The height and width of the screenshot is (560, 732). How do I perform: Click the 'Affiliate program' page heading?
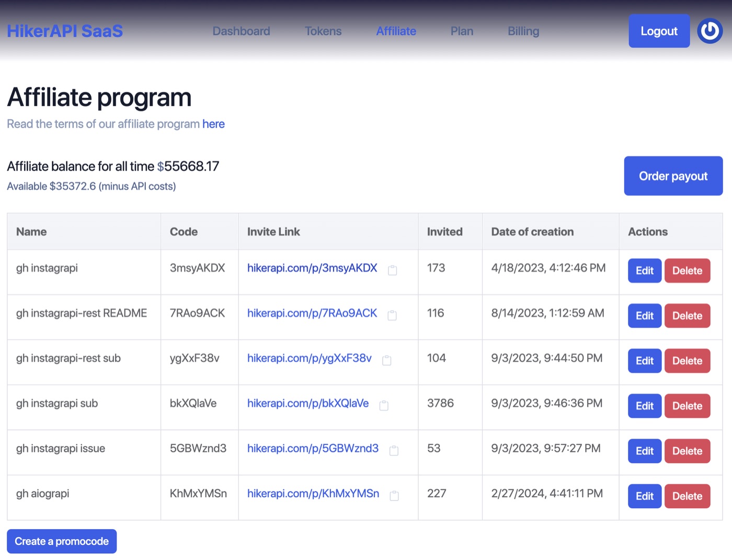99,97
